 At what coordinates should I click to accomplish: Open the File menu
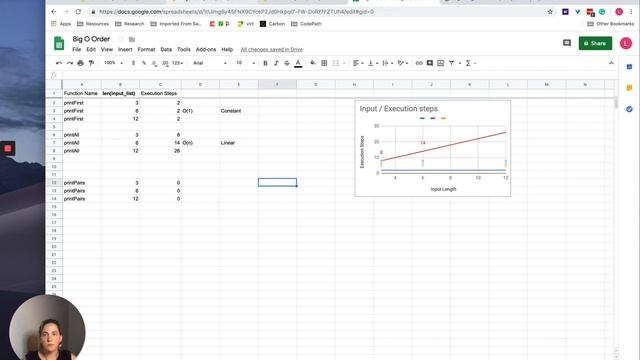click(x=76, y=49)
